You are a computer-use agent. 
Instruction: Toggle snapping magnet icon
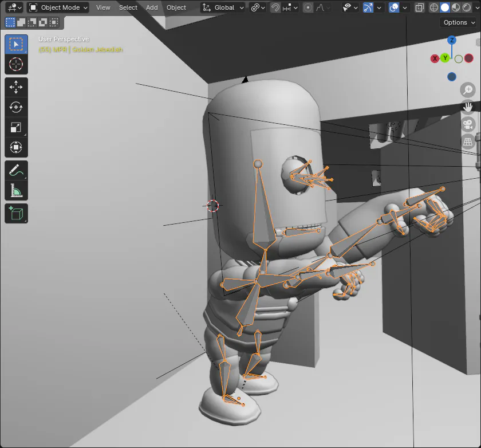(x=275, y=7)
